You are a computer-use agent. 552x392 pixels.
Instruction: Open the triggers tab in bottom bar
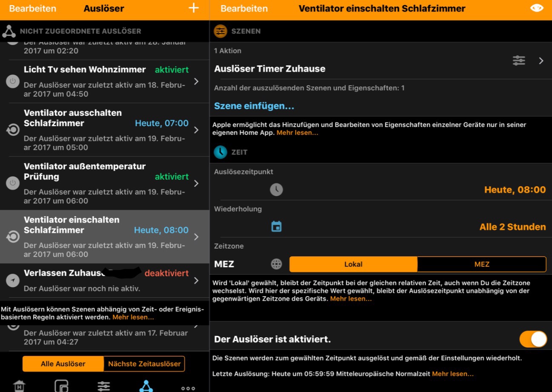click(146, 386)
